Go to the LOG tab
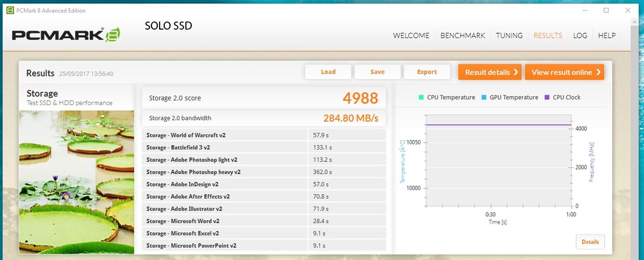 click(x=580, y=35)
